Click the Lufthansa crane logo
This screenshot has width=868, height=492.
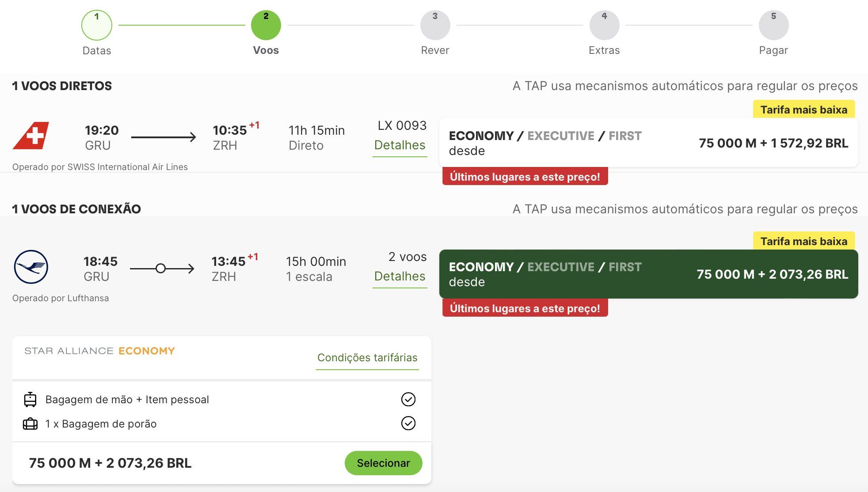click(x=31, y=267)
